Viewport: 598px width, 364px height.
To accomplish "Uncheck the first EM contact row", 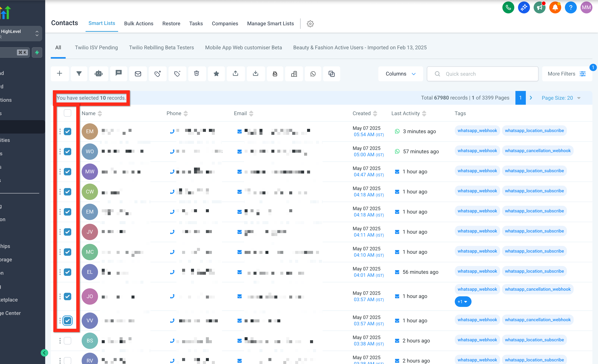I will (x=68, y=131).
